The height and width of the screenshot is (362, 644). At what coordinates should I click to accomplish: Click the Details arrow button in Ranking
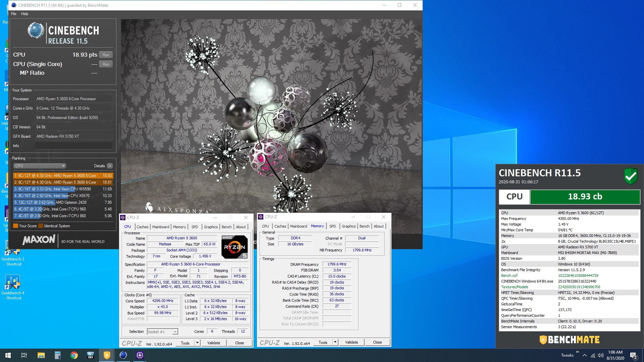click(110, 166)
